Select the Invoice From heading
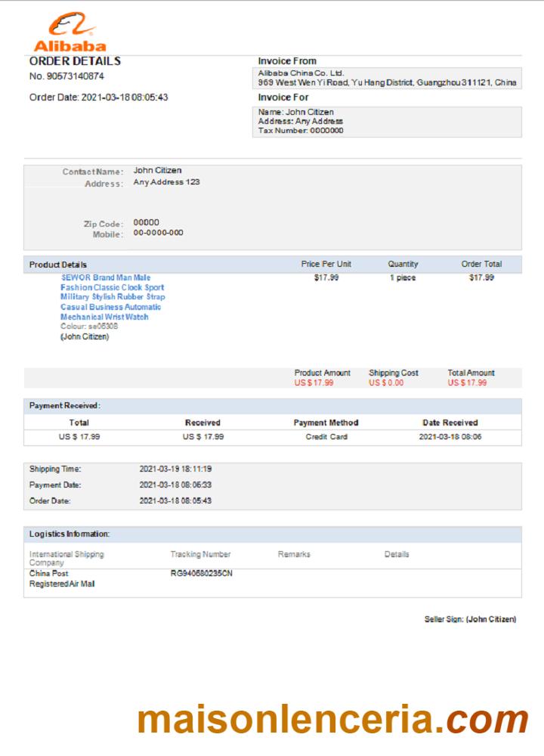 [287, 61]
